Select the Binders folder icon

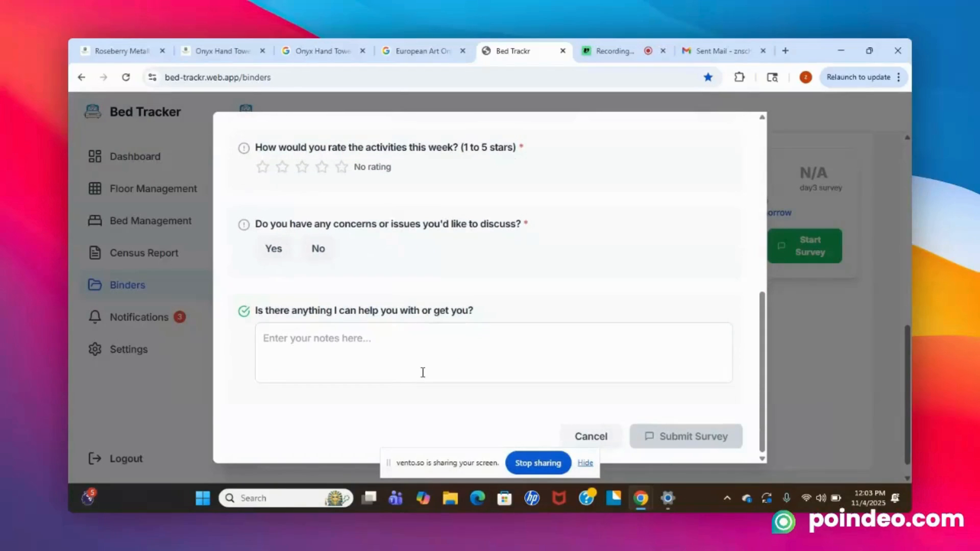(95, 285)
